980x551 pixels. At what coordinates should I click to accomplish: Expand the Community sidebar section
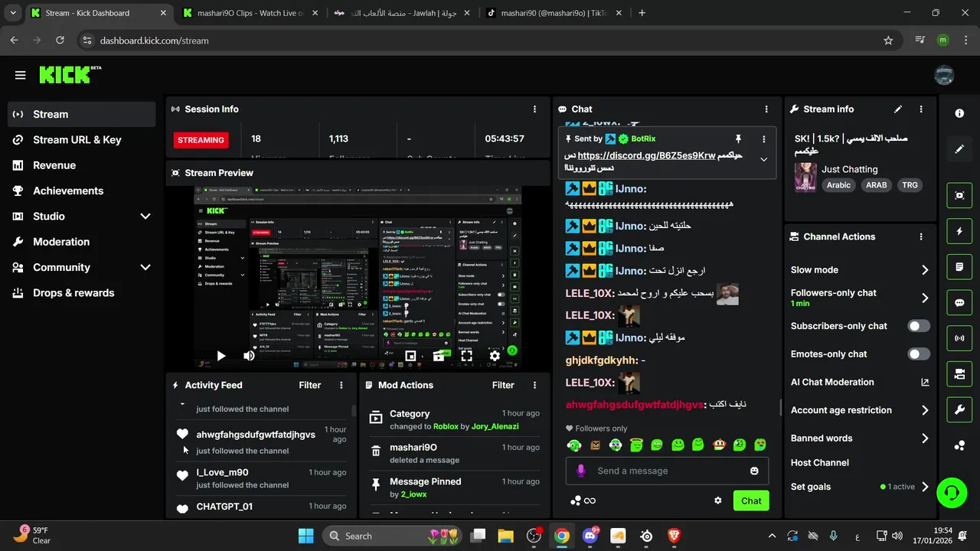tap(145, 268)
